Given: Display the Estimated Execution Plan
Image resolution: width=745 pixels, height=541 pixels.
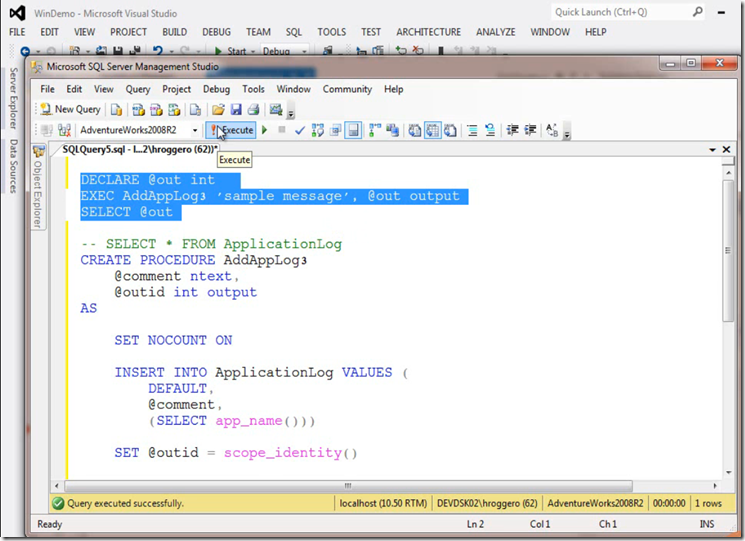Looking at the screenshot, I should click(317, 130).
